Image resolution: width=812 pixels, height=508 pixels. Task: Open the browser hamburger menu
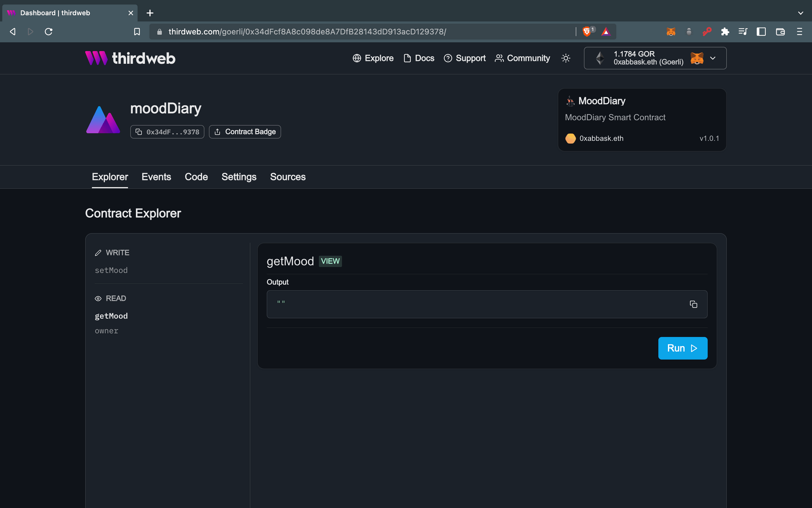point(799,31)
